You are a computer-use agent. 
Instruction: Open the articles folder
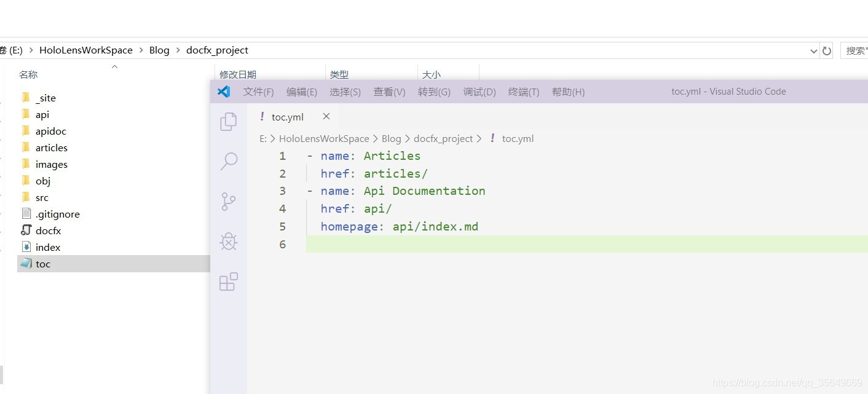tap(51, 148)
